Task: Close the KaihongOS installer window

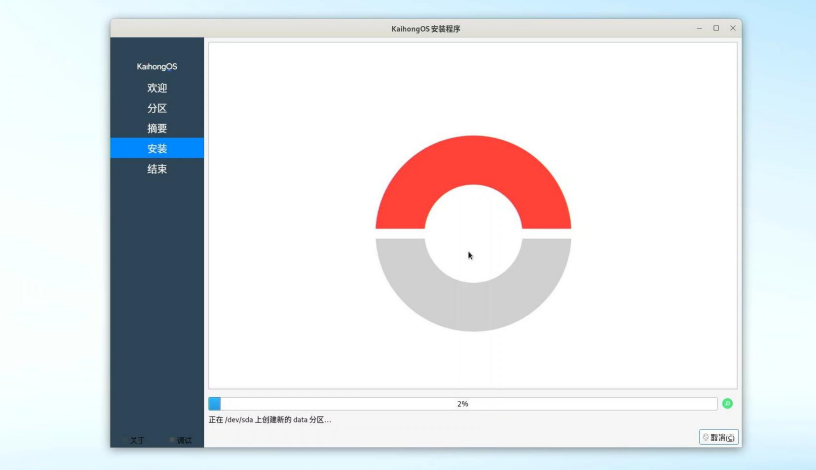Action: click(733, 28)
